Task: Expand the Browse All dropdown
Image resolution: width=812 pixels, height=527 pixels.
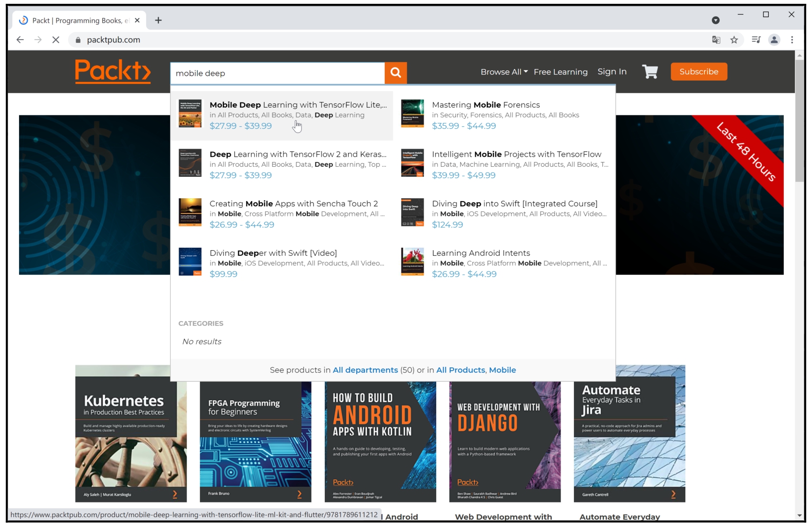Action: click(x=504, y=72)
